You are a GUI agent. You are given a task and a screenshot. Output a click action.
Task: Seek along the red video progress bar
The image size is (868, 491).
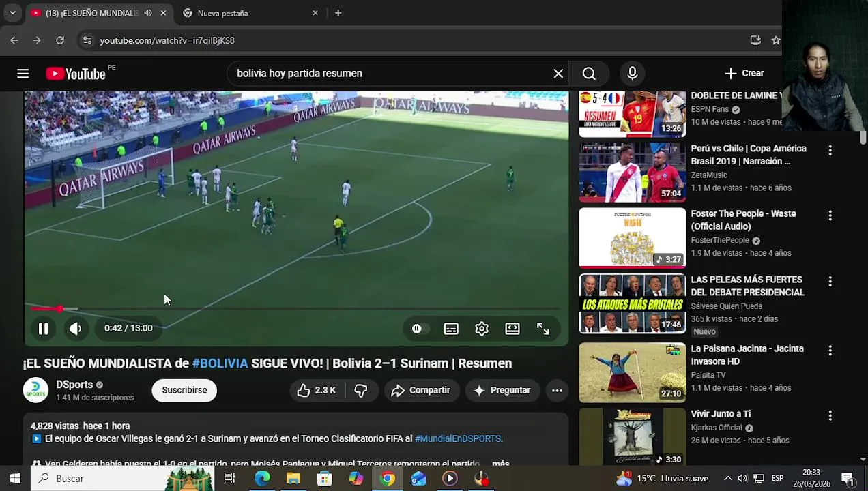(x=295, y=309)
